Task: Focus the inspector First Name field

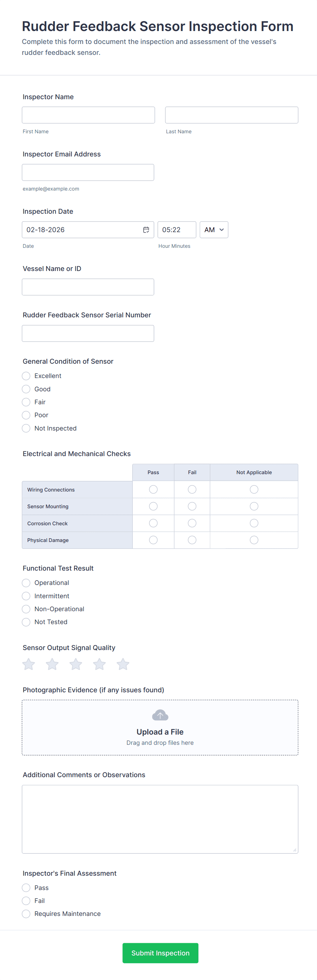Action: [x=88, y=115]
